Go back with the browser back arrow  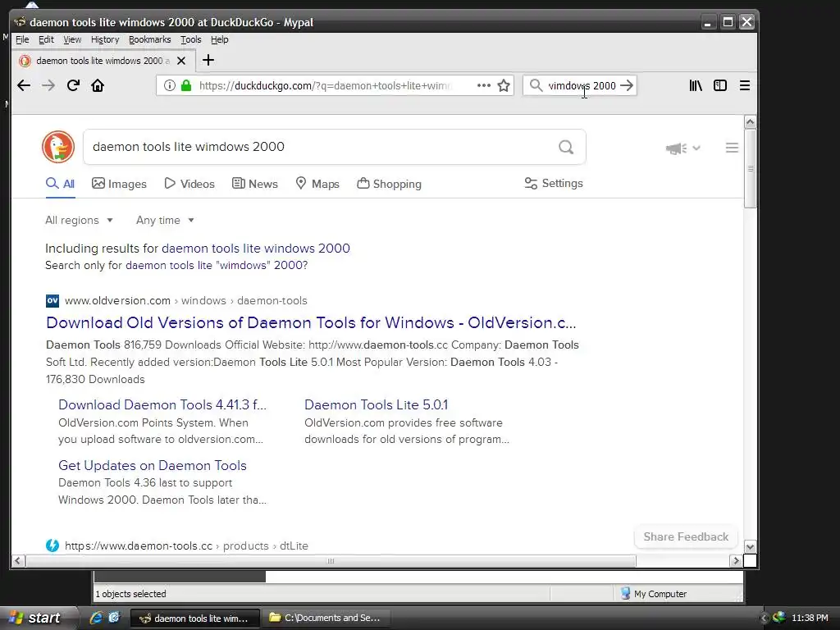click(x=24, y=85)
